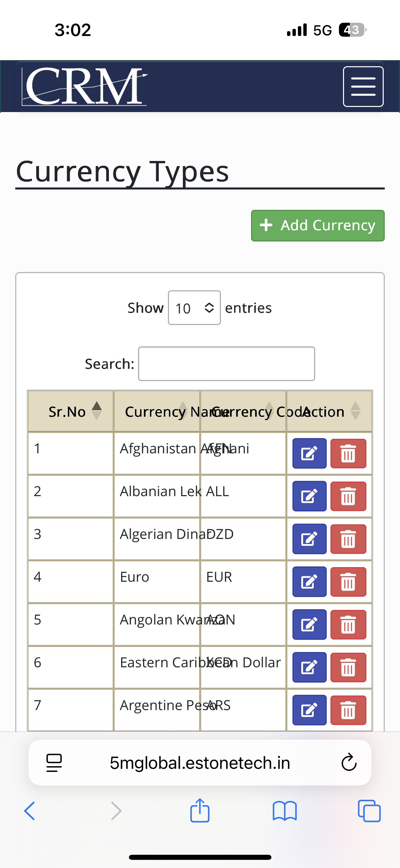
Task: Open the show entries dropdown
Action: coord(194,308)
